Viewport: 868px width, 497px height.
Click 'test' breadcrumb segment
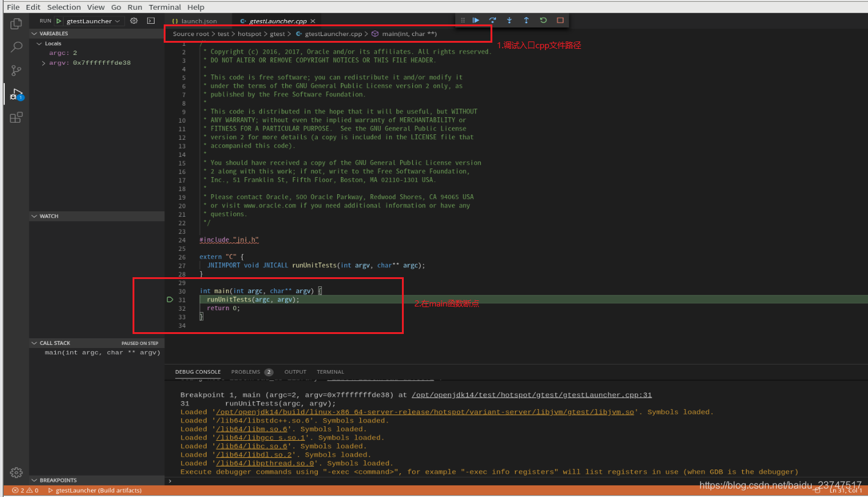[x=224, y=34]
